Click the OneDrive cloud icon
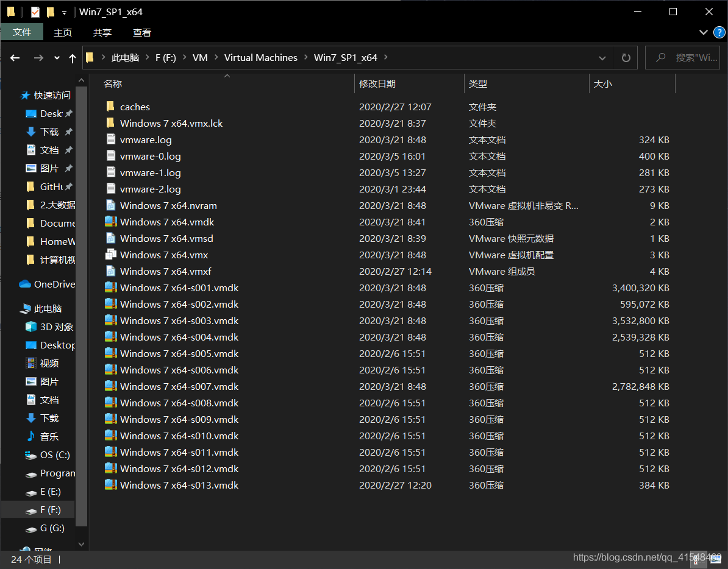Screen dimensions: 728x569 [x=25, y=284]
